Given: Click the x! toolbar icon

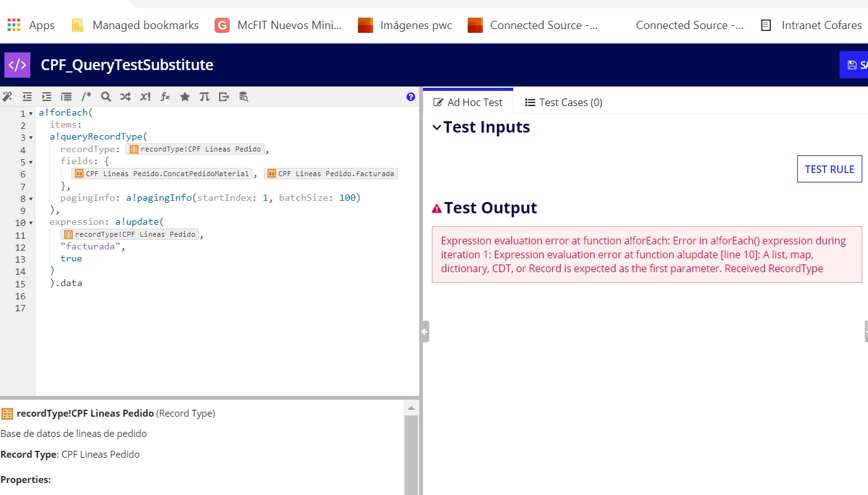Looking at the screenshot, I should tap(145, 97).
